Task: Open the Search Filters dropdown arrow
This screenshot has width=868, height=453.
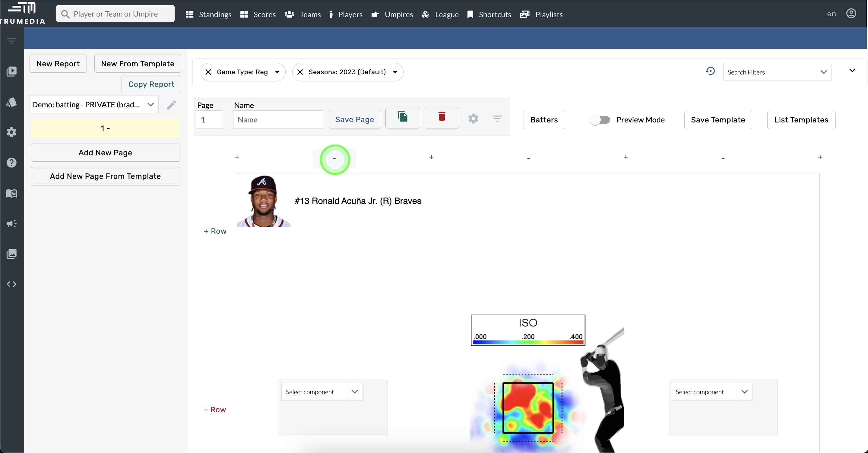Action: tap(824, 72)
